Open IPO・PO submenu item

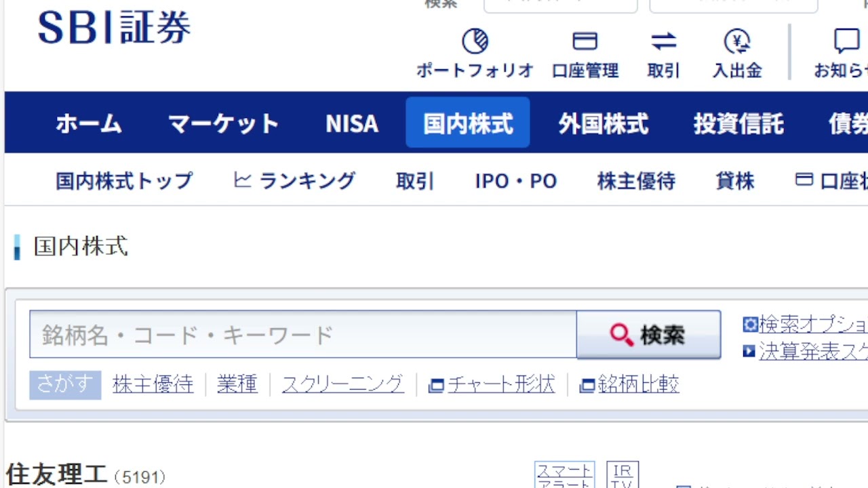pyautogui.click(x=516, y=181)
